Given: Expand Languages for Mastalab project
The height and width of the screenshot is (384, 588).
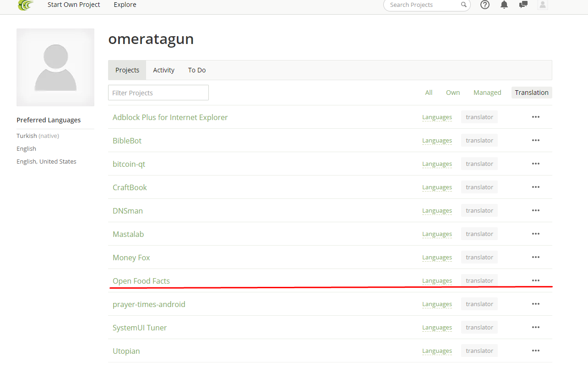Looking at the screenshot, I should [x=437, y=234].
